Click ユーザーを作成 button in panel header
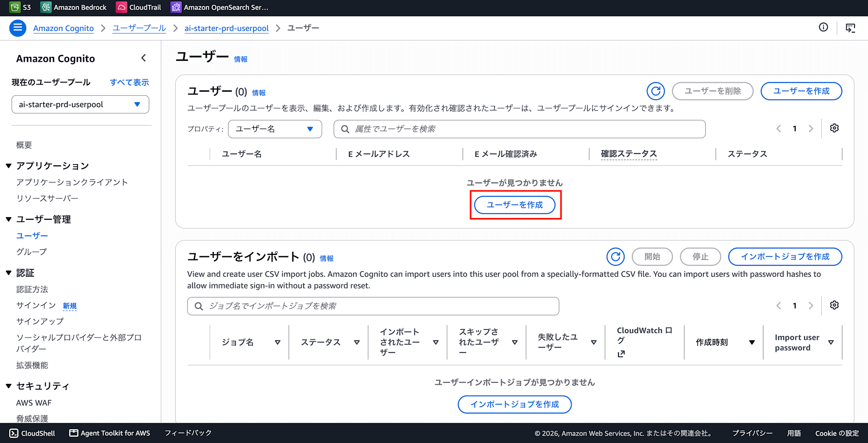The height and width of the screenshot is (443, 868). point(801,91)
